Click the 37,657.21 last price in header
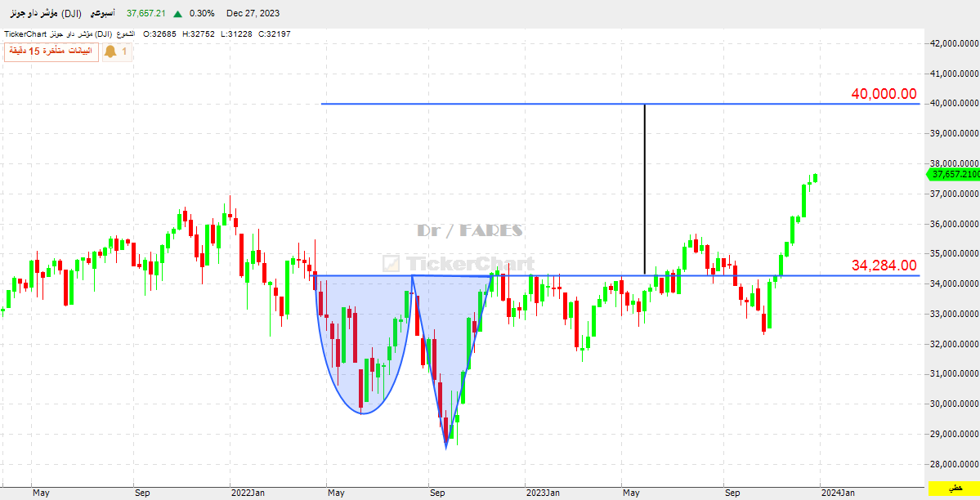 click(x=146, y=13)
